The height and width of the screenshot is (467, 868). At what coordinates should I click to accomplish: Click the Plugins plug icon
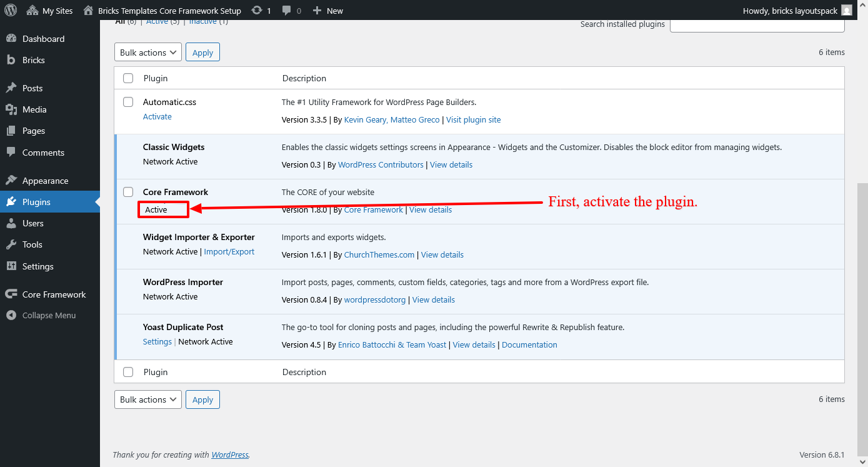coord(11,202)
